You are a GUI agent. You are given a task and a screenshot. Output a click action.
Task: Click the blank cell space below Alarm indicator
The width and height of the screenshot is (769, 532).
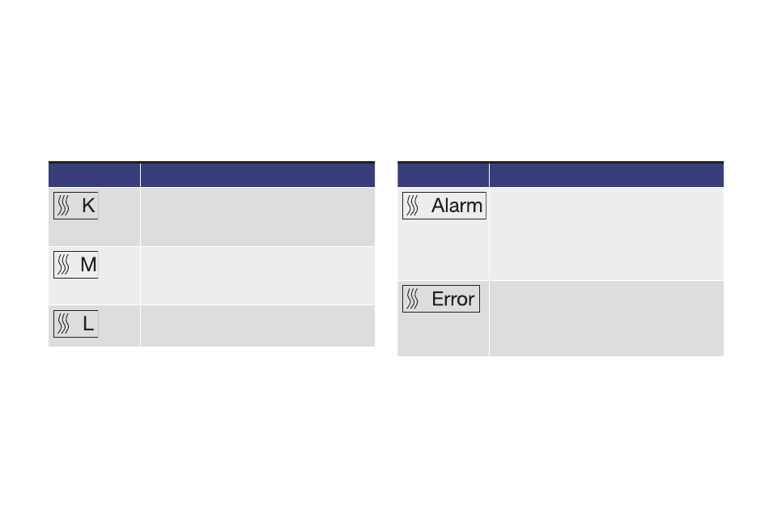coord(443,249)
